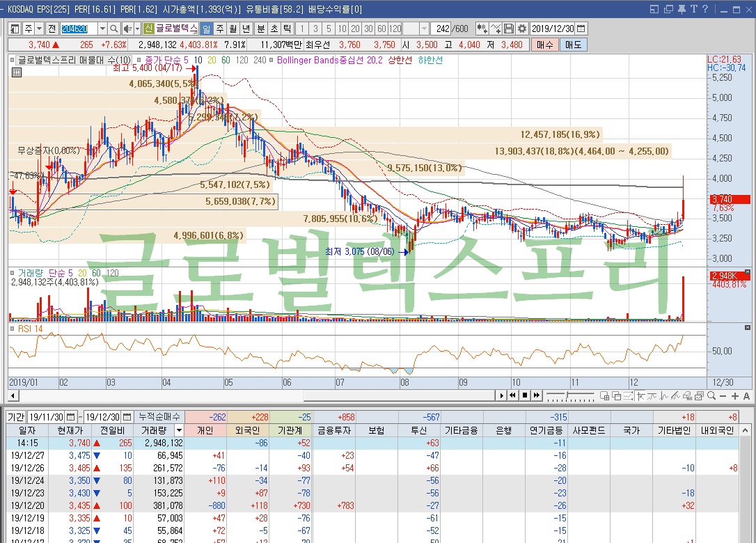Open the interval dropdown after 120 button
This screenshot has height=543, width=756.
coord(424,29)
